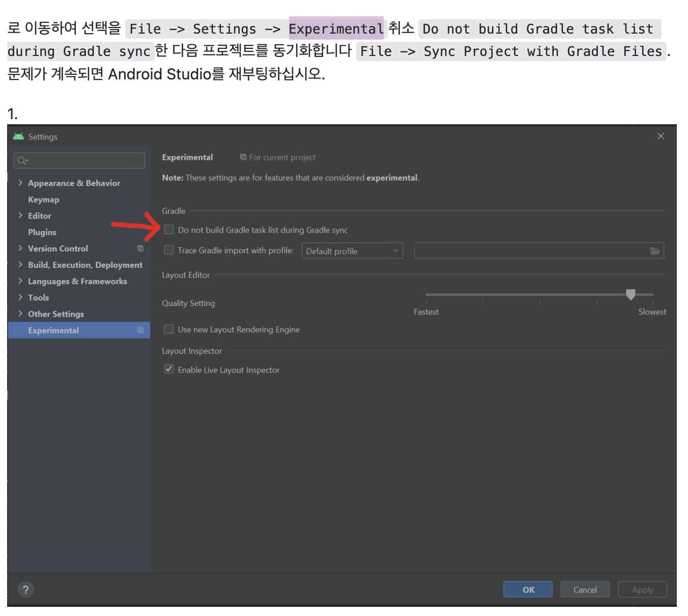Expand Appearance & Behavior tree node
This screenshot has width=688, height=616.
[20, 183]
